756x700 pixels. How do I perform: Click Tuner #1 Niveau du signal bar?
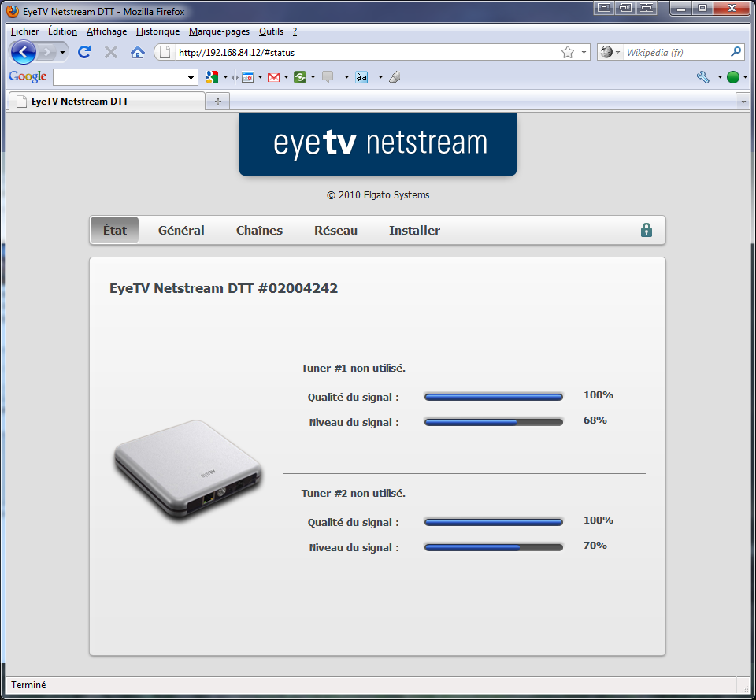point(493,422)
